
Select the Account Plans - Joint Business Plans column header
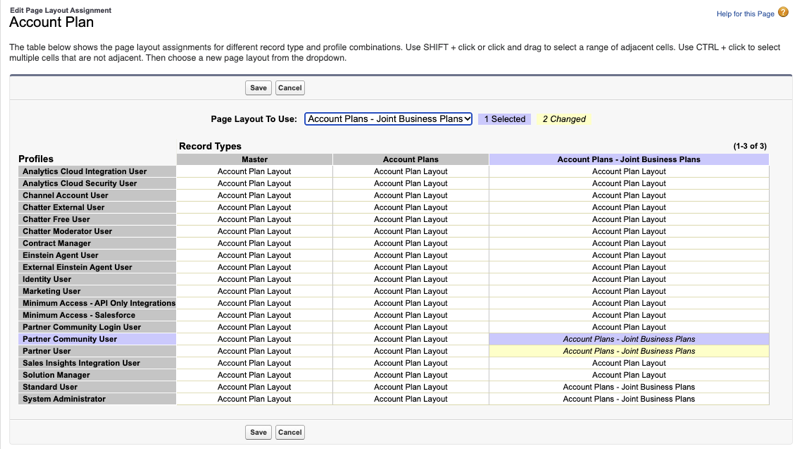tap(629, 159)
